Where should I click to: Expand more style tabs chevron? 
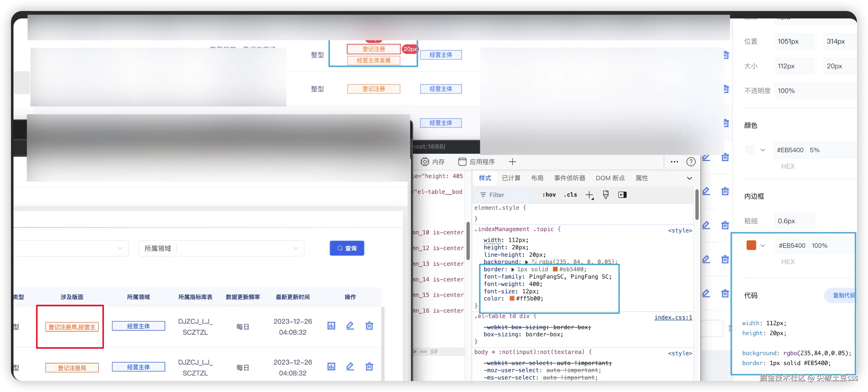690,178
